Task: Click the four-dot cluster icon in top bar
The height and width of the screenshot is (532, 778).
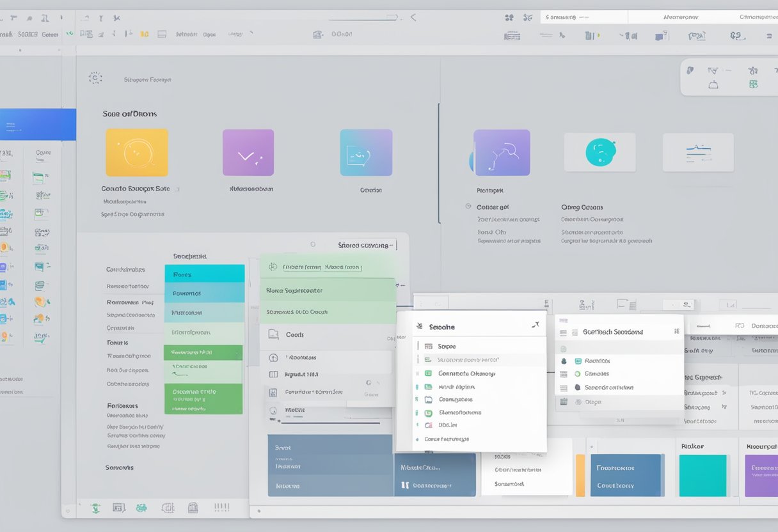Action: (x=509, y=17)
